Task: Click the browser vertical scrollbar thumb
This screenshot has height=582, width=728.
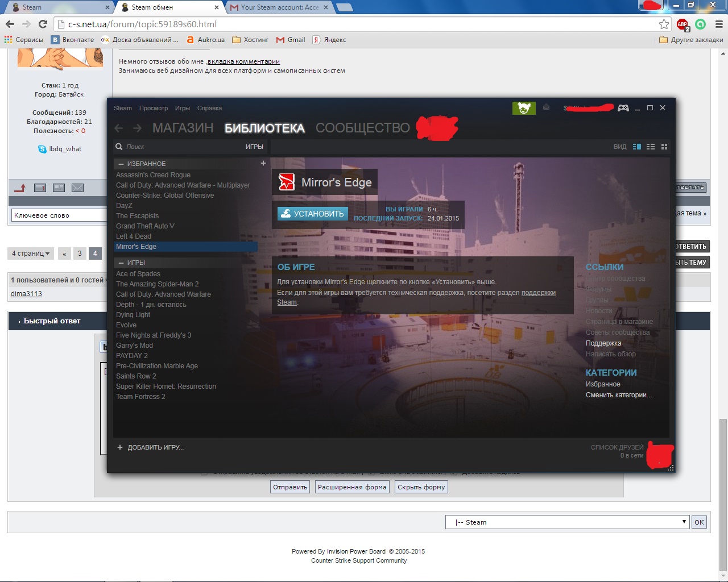Action: click(x=723, y=494)
